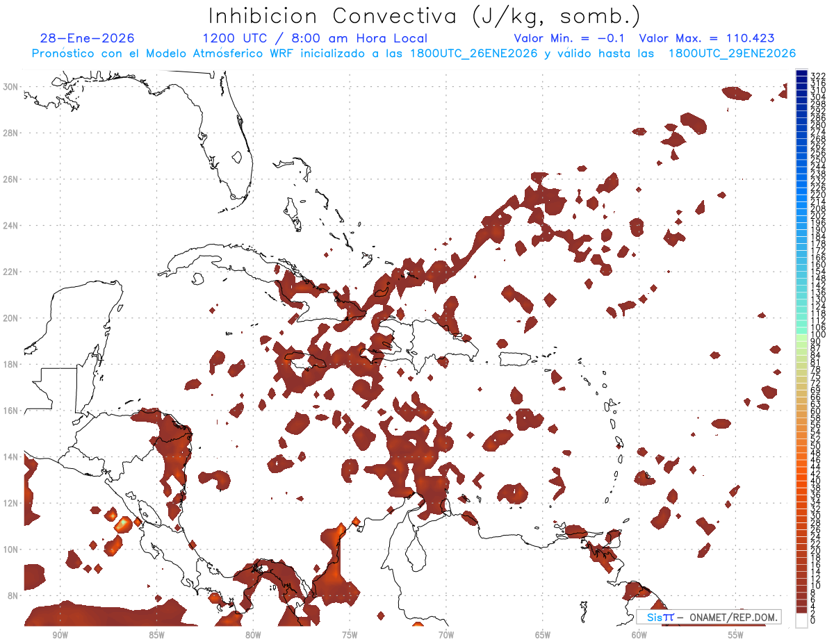Click the '60W' longitude label
The width and height of the screenshot is (834, 644).
click(x=639, y=636)
